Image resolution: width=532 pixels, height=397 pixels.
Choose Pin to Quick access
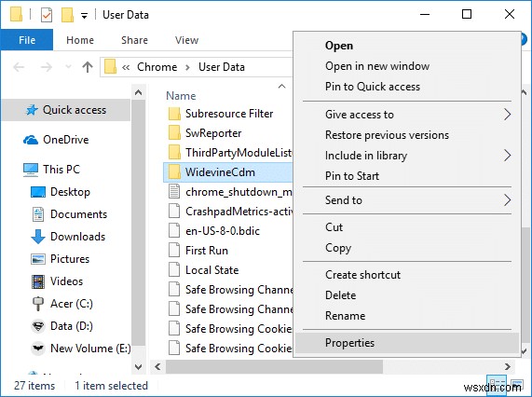407,87
